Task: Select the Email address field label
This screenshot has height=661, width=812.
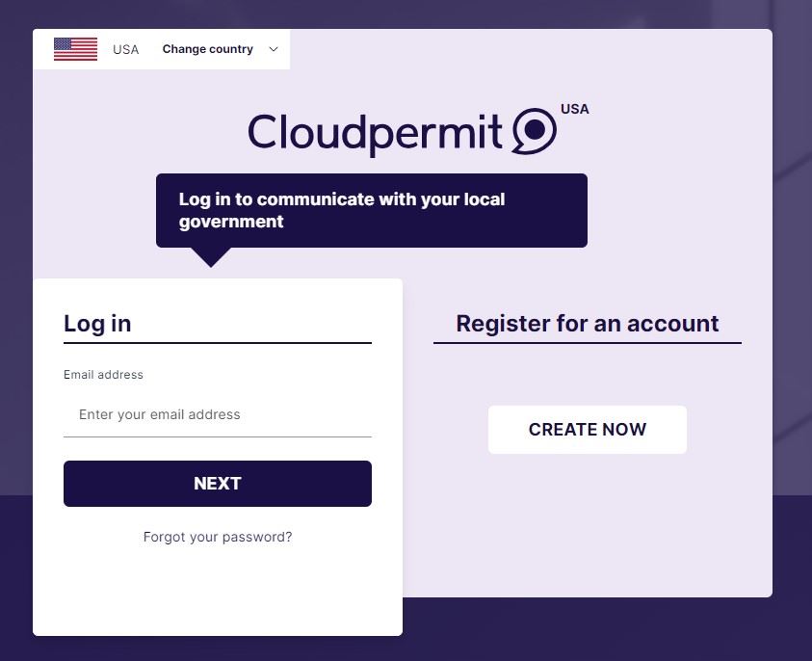Action: [103, 375]
